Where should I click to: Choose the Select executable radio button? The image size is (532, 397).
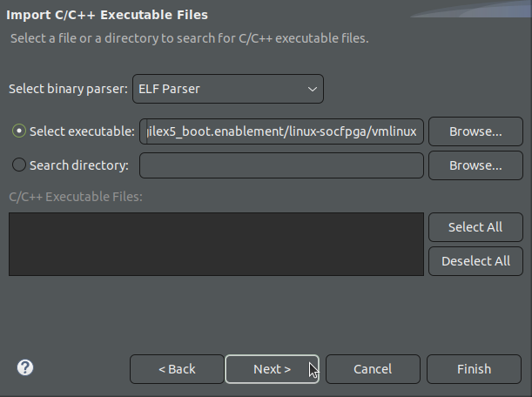[19, 131]
